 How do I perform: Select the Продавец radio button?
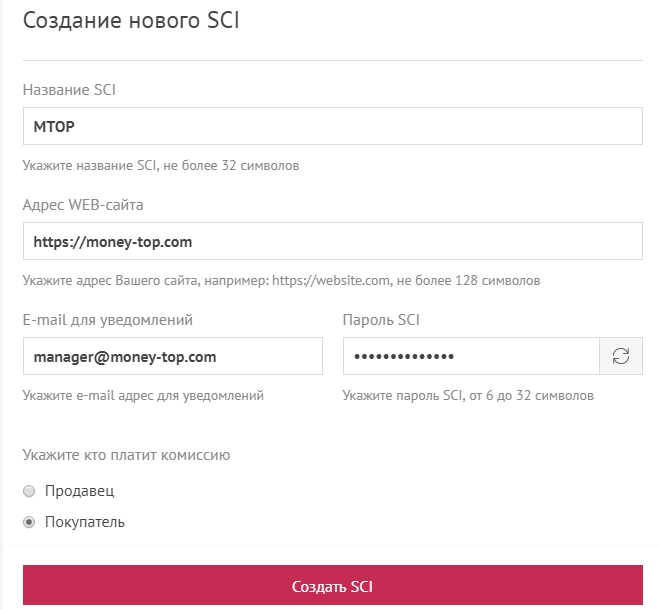click(29, 491)
